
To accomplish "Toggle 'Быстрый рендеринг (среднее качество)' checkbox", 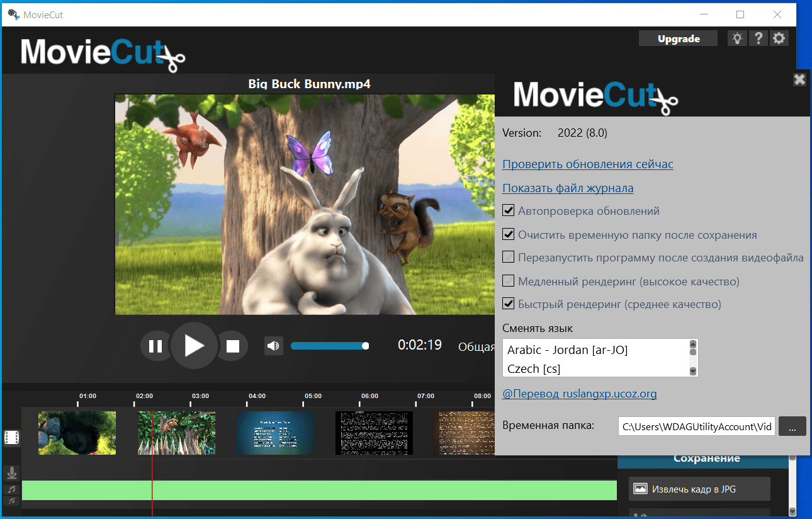I will pyautogui.click(x=509, y=304).
